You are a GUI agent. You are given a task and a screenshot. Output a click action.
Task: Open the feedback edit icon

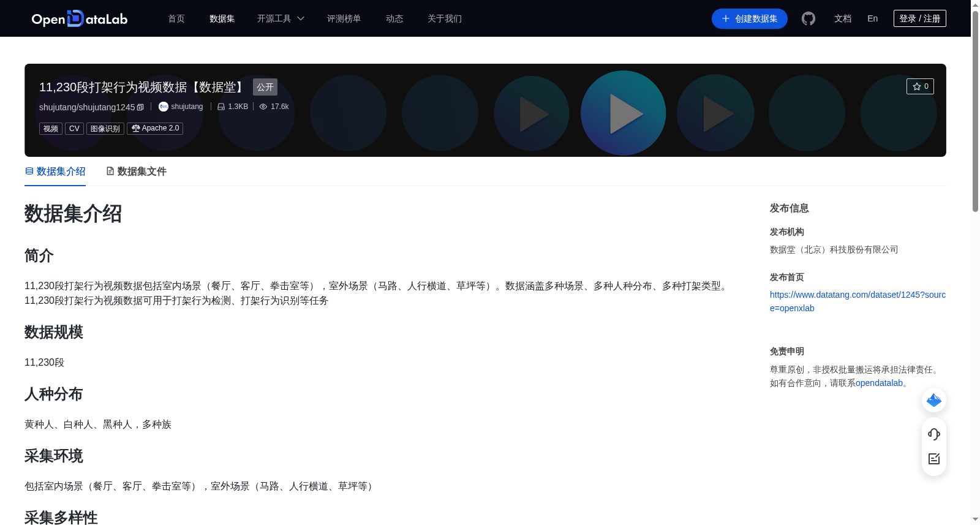click(x=934, y=459)
